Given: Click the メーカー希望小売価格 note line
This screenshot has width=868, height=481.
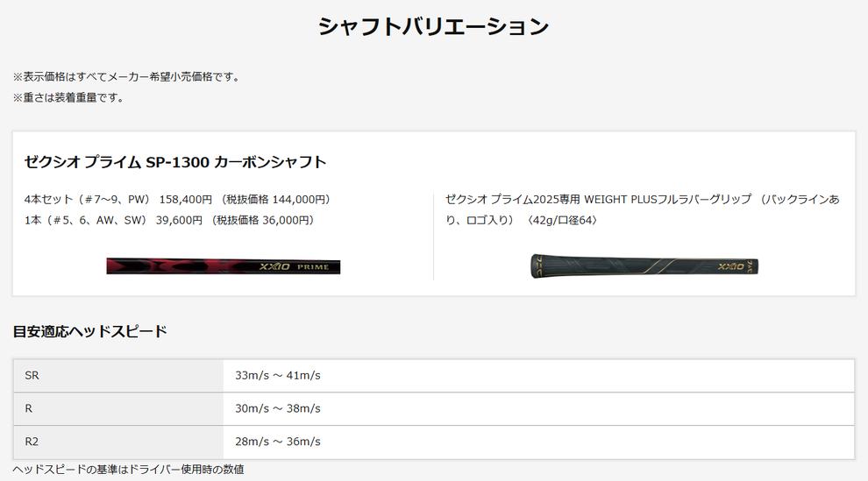Looking at the screenshot, I should (x=128, y=77).
